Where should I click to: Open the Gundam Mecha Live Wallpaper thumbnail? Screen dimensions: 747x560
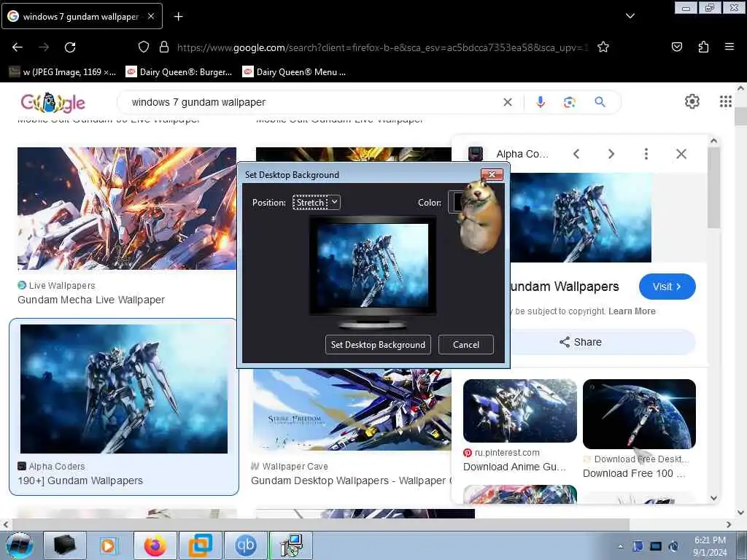[127, 209]
